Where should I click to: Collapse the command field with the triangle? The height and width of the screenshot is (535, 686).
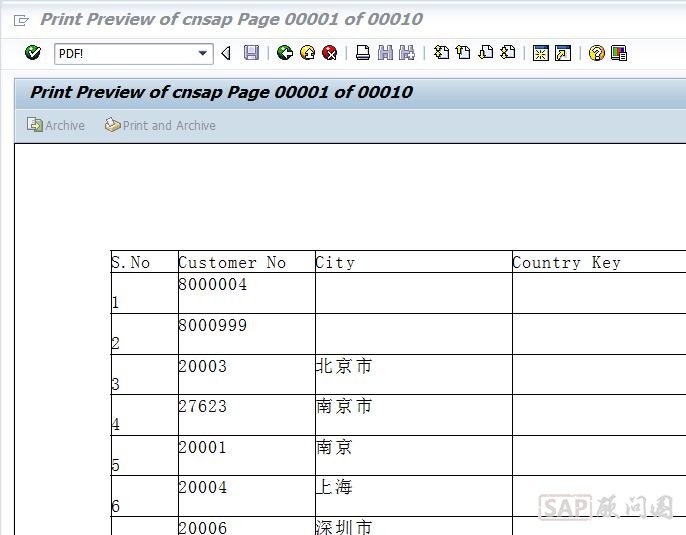pyautogui.click(x=226, y=53)
